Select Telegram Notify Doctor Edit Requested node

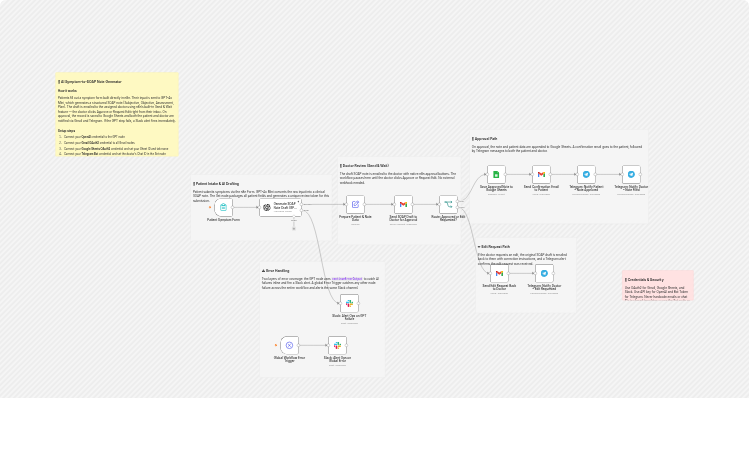point(544,273)
